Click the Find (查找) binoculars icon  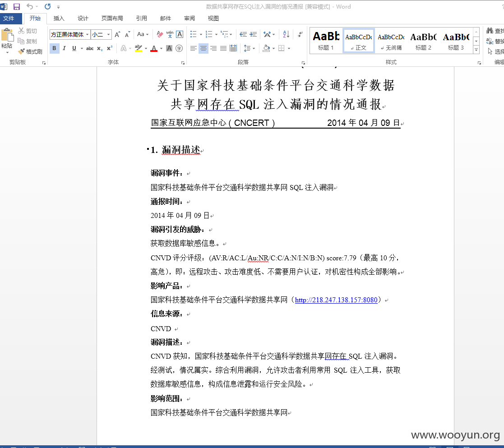tap(490, 31)
